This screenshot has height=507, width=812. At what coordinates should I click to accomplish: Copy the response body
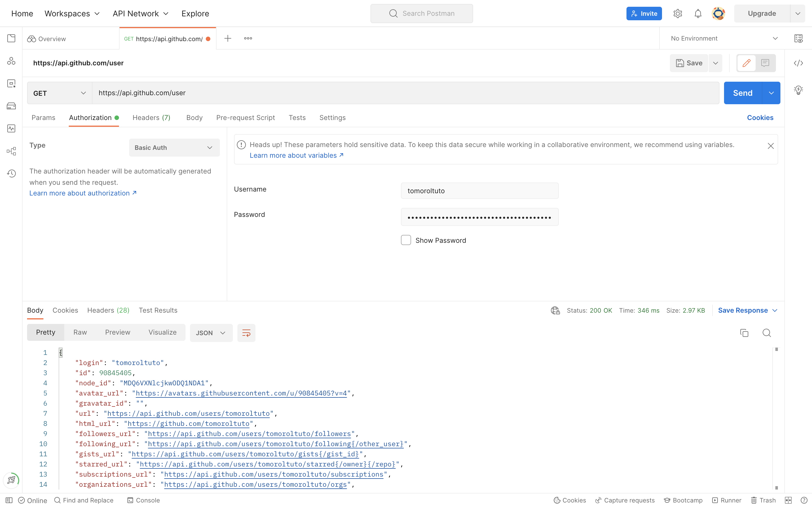[x=744, y=333]
